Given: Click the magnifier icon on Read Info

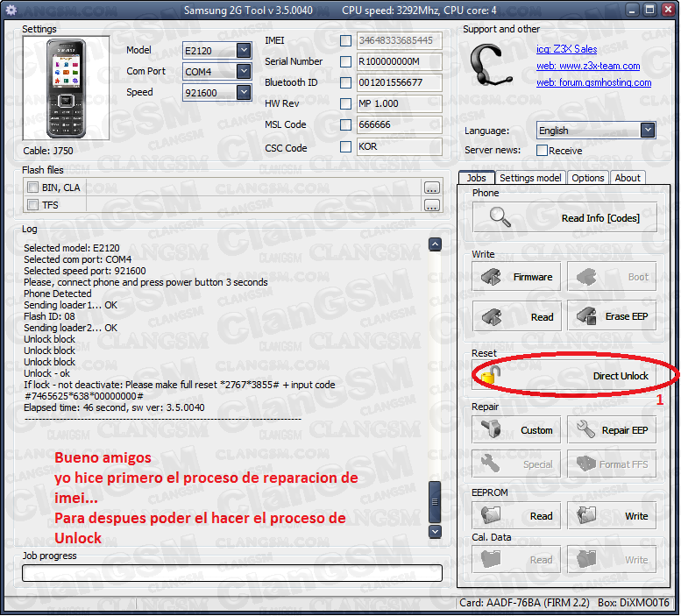Looking at the screenshot, I should coord(500,216).
